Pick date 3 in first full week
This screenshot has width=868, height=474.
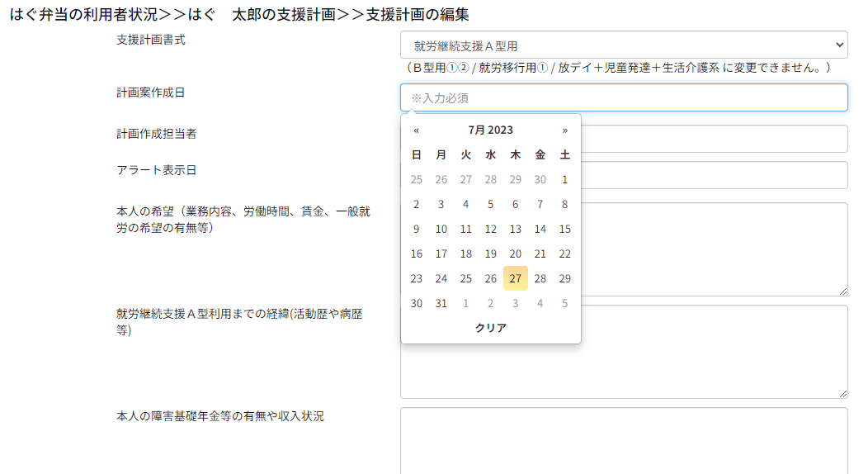(441, 205)
